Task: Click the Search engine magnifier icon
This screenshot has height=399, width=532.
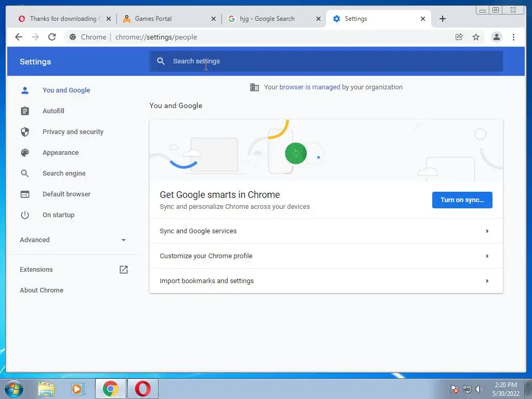Action: [x=25, y=174]
